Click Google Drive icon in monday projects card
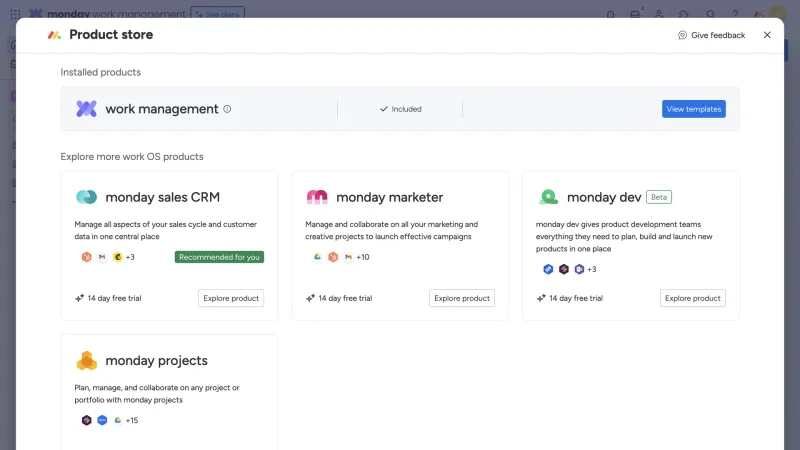This screenshot has height=450, width=800. point(117,420)
